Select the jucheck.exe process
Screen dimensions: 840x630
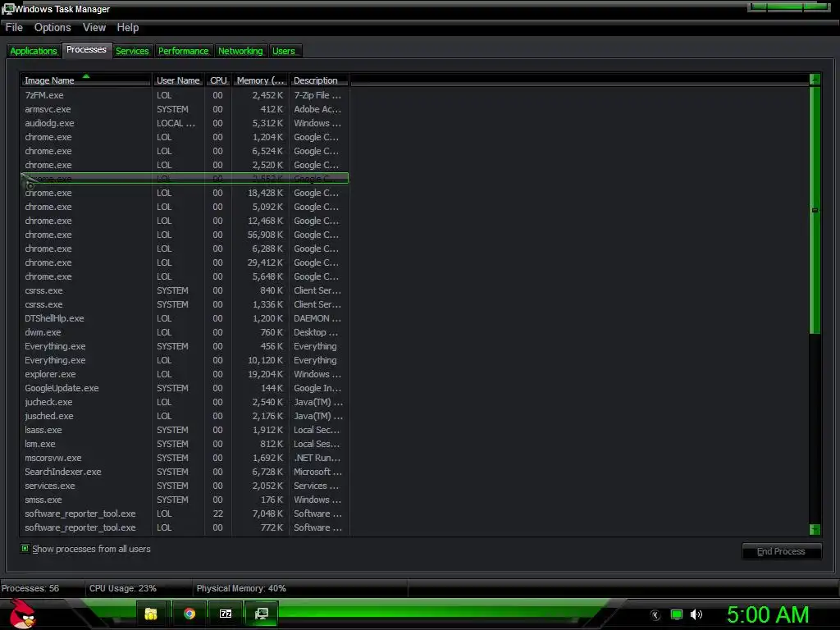point(185,402)
